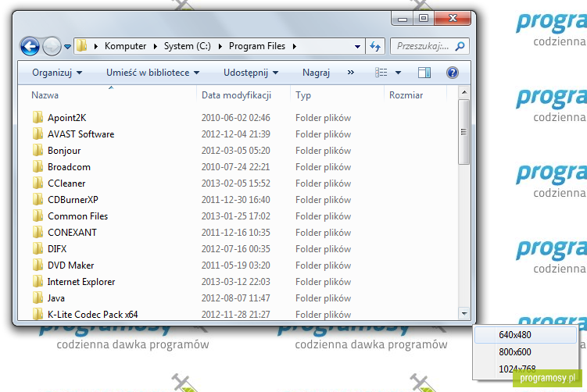Click the search magnifier icon
The width and height of the screenshot is (587, 392).
click(460, 46)
